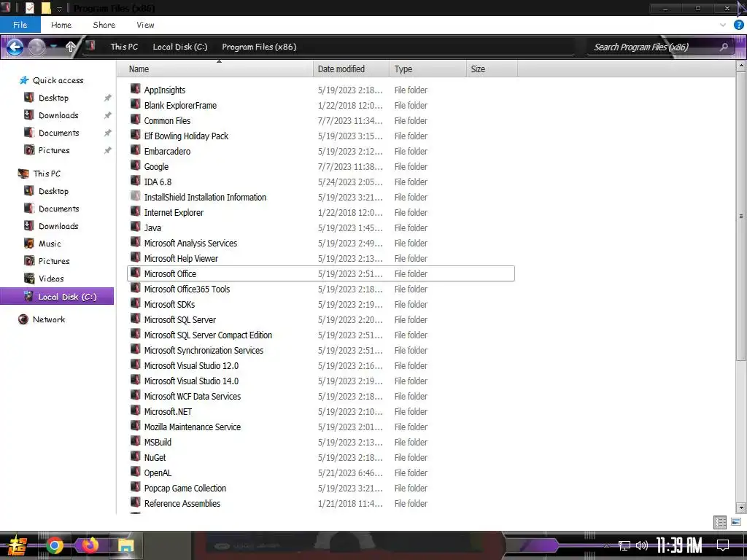Open Desktop under Quick access

(x=53, y=98)
